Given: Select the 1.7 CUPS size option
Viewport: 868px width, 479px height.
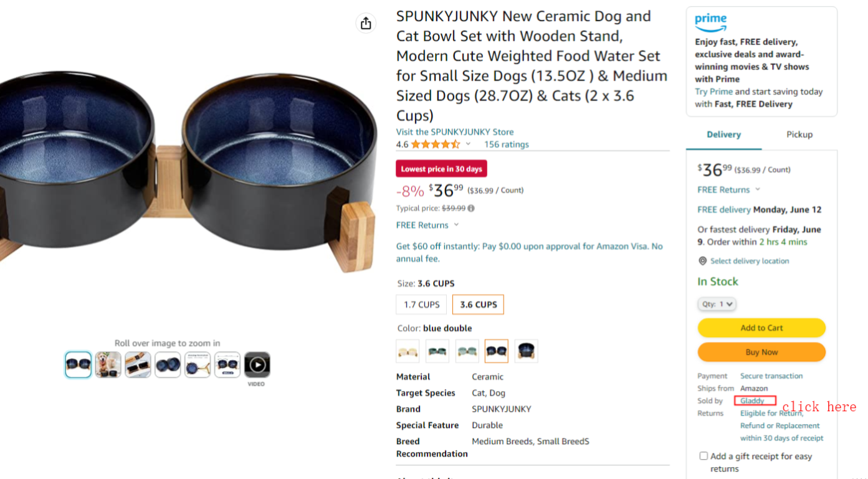Looking at the screenshot, I should point(421,305).
